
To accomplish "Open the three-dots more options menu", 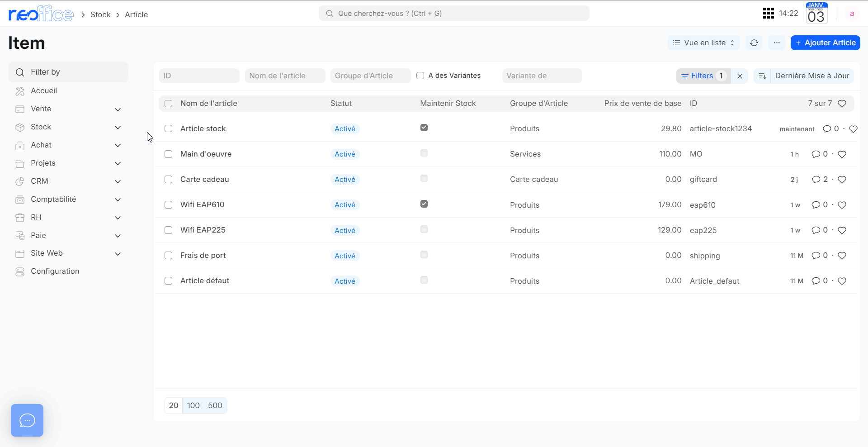I will tap(777, 43).
